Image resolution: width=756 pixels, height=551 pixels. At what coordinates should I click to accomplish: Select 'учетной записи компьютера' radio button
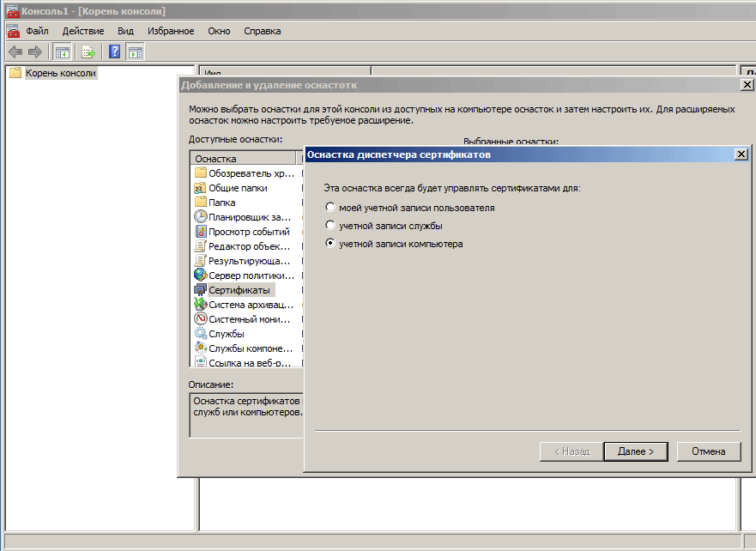point(330,244)
